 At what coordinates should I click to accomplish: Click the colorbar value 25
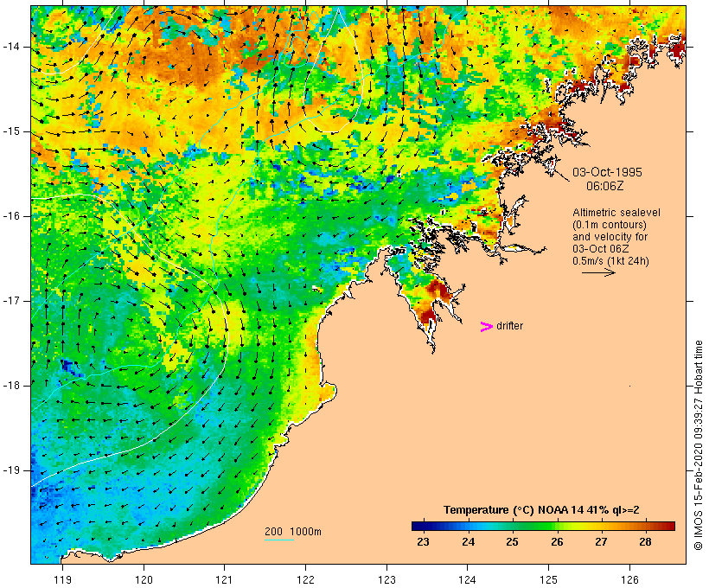(x=512, y=542)
